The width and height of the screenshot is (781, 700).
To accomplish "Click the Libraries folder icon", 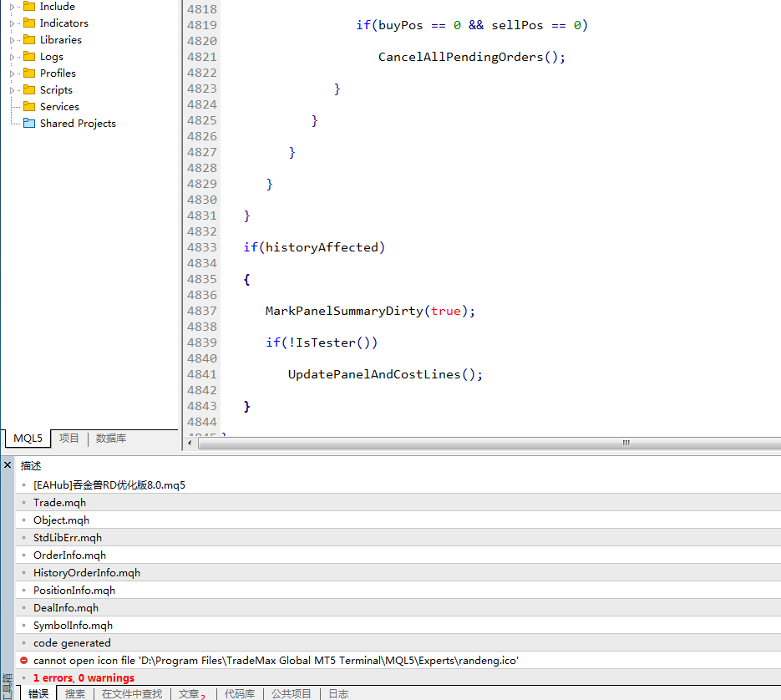I will click(x=29, y=39).
